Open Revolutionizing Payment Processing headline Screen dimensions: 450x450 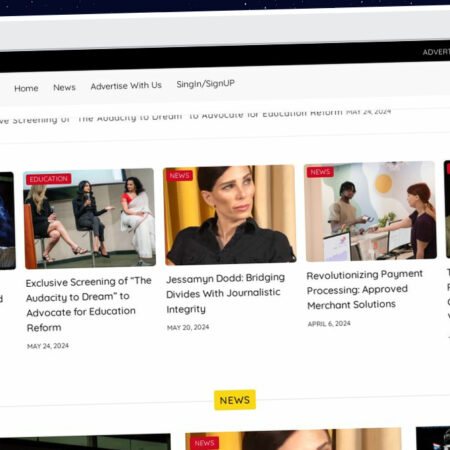click(x=364, y=290)
